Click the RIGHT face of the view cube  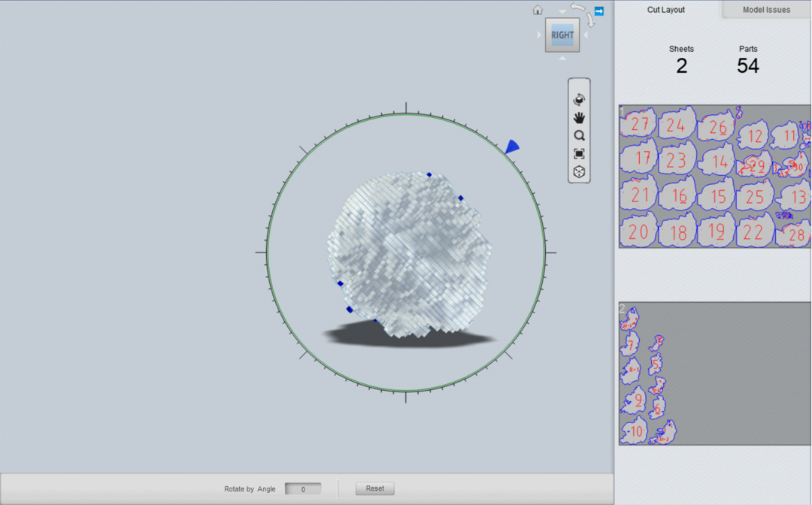(x=562, y=35)
